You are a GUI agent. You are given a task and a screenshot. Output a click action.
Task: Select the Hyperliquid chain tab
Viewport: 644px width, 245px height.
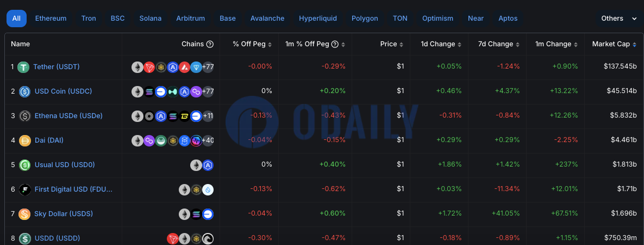point(318,19)
